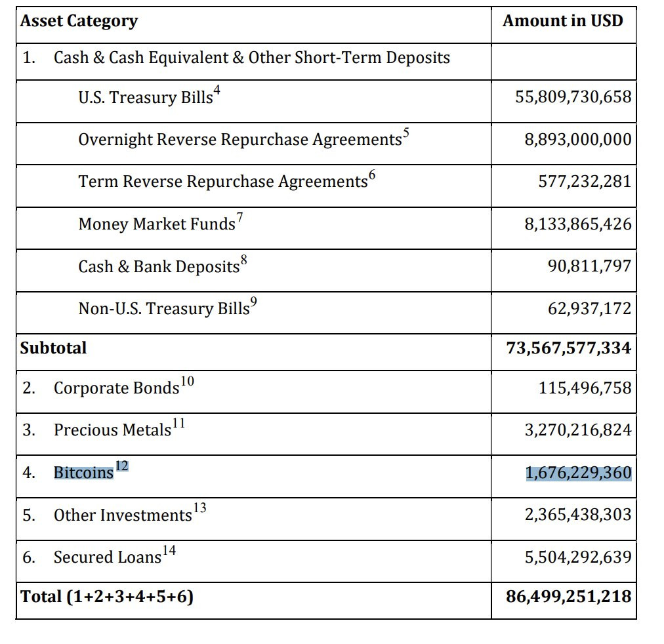664x644 pixels.
Task: Click the Precious Metals amount 3,270,216,824
Action: [x=578, y=430]
